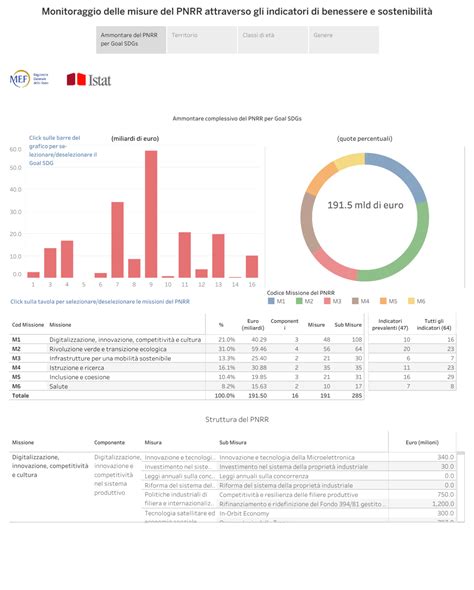Click the brown M4 donut segment
Viewport: 474px width, 590px height.
(307, 223)
